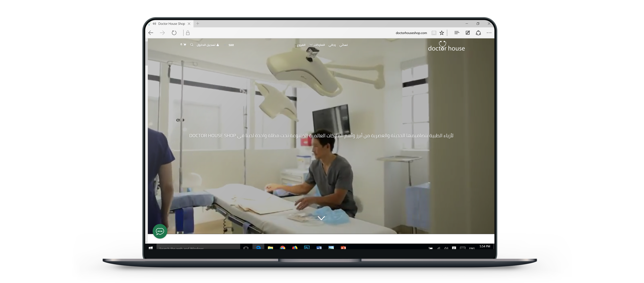Open the shopping cart icon
This screenshot has height=283, width=644.
[184, 45]
